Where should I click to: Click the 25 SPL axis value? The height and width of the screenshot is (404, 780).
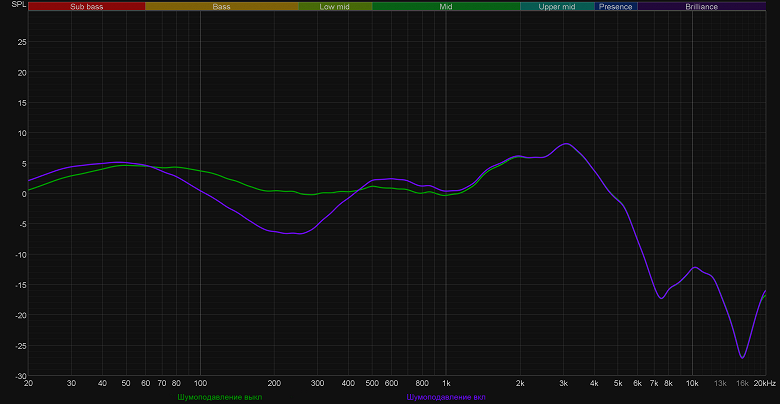point(22,42)
